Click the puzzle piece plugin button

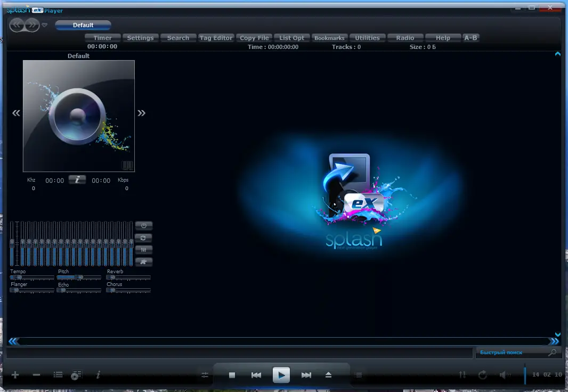[144, 262]
